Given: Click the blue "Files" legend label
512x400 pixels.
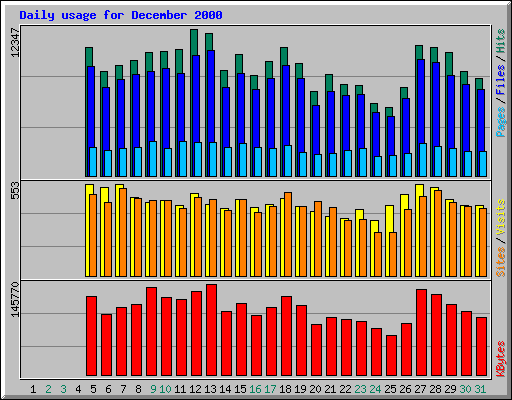Looking at the screenshot, I should tap(501, 80).
